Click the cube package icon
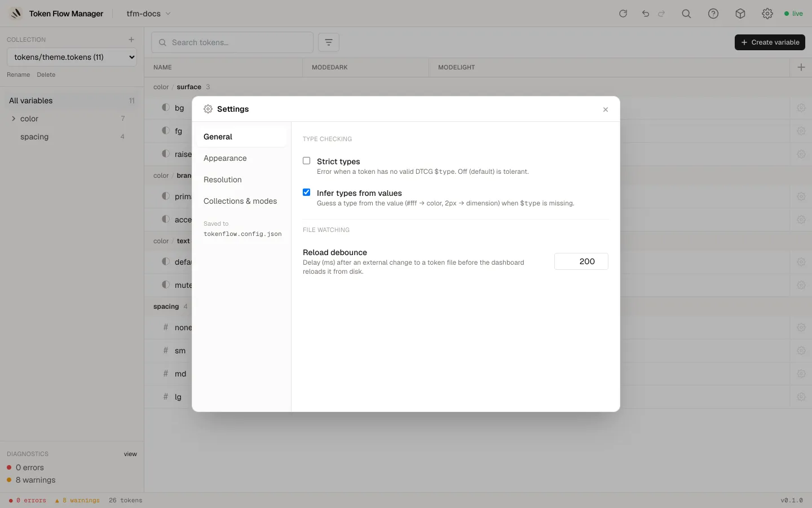 point(740,14)
